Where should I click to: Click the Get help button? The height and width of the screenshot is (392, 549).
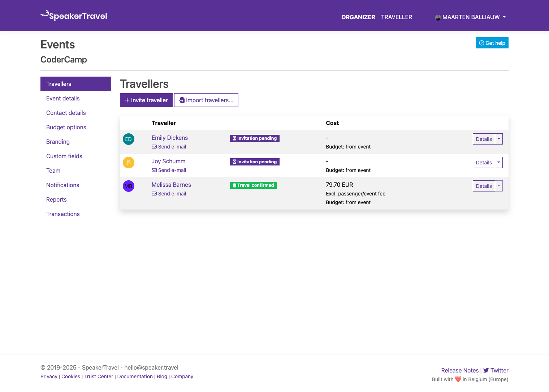click(492, 43)
